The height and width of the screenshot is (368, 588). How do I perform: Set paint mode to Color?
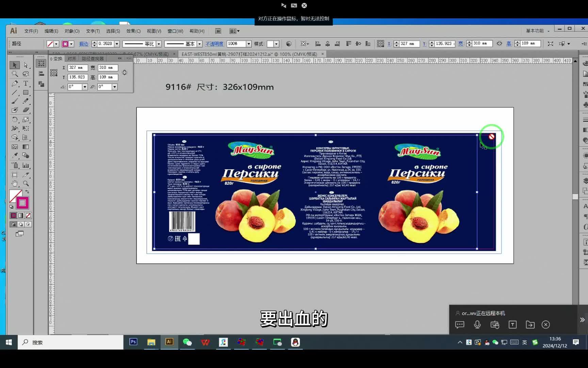[x=13, y=215]
